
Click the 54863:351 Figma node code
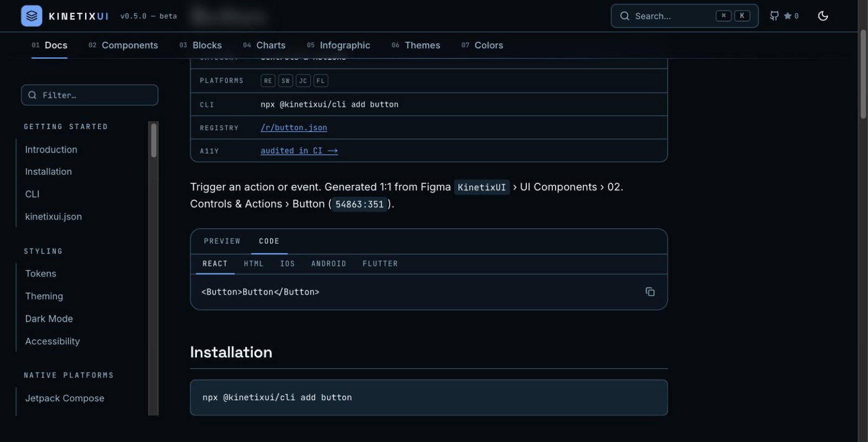359,204
